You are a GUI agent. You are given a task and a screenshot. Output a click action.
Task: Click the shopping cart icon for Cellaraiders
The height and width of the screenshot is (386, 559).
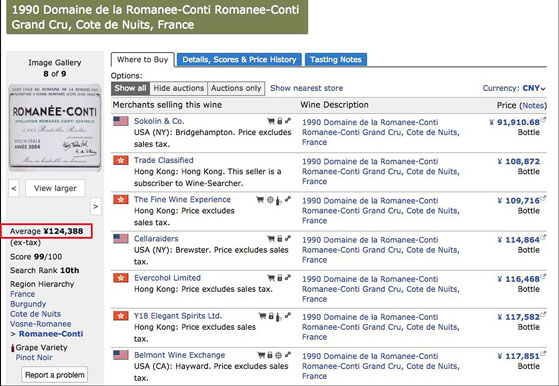pyautogui.click(x=271, y=239)
